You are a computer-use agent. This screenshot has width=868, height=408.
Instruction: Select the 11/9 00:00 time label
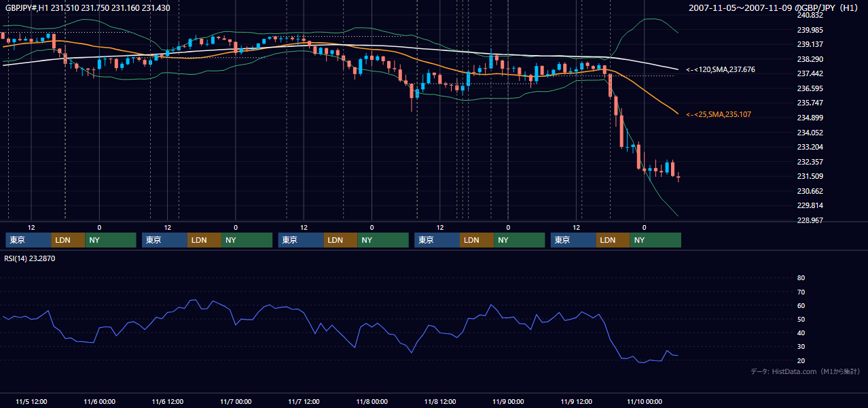click(508, 401)
